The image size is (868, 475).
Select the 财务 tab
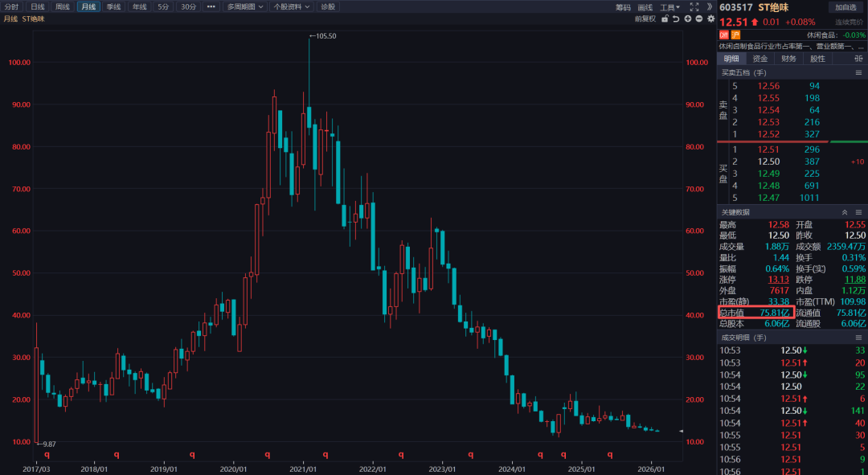(788, 59)
